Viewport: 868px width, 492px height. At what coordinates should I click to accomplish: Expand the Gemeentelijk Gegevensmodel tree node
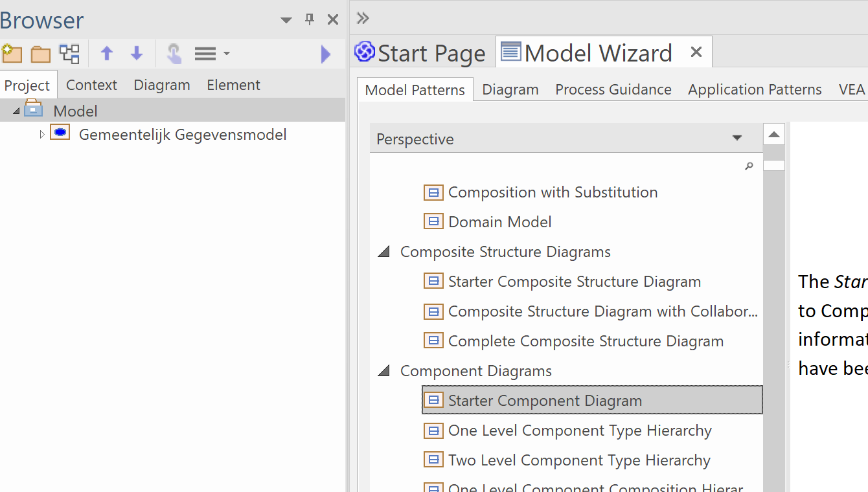point(42,135)
